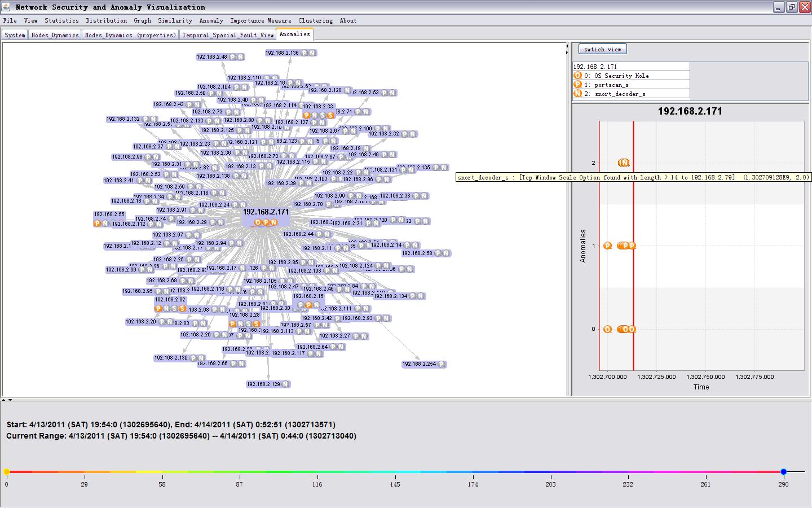Click the yellow start handle on time slider
812x508 pixels.
click(x=7, y=471)
